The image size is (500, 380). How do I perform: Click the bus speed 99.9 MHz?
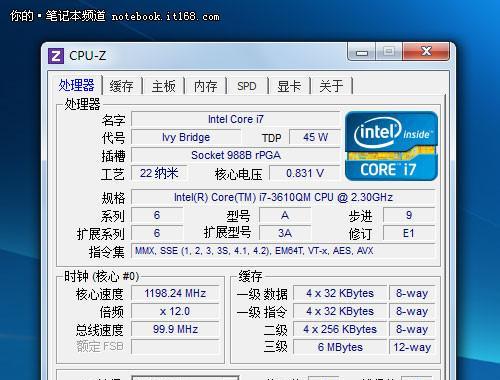pos(175,329)
